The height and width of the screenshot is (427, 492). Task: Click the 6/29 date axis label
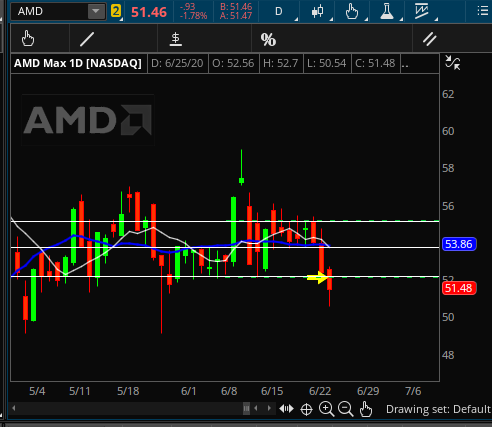tap(368, 391)
